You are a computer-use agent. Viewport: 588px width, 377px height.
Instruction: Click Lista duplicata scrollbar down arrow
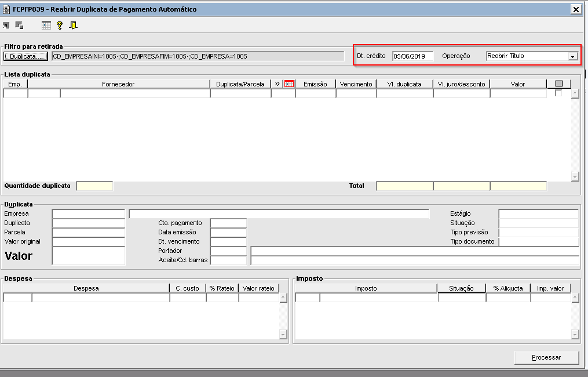[575, 176]
